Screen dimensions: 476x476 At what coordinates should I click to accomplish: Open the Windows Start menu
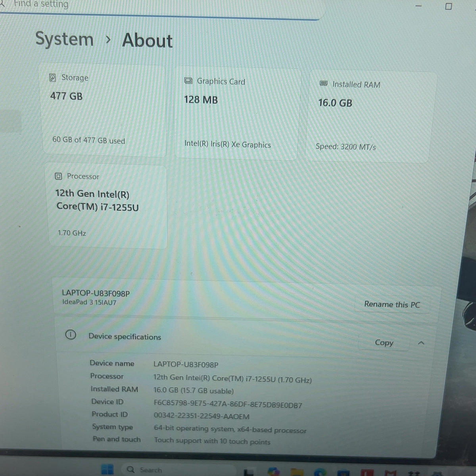[x=107, y=470]
